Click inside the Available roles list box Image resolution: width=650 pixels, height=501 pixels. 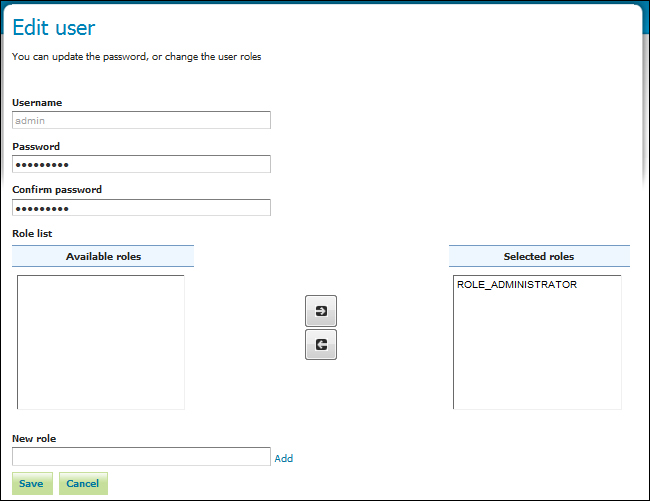point(101,342)
